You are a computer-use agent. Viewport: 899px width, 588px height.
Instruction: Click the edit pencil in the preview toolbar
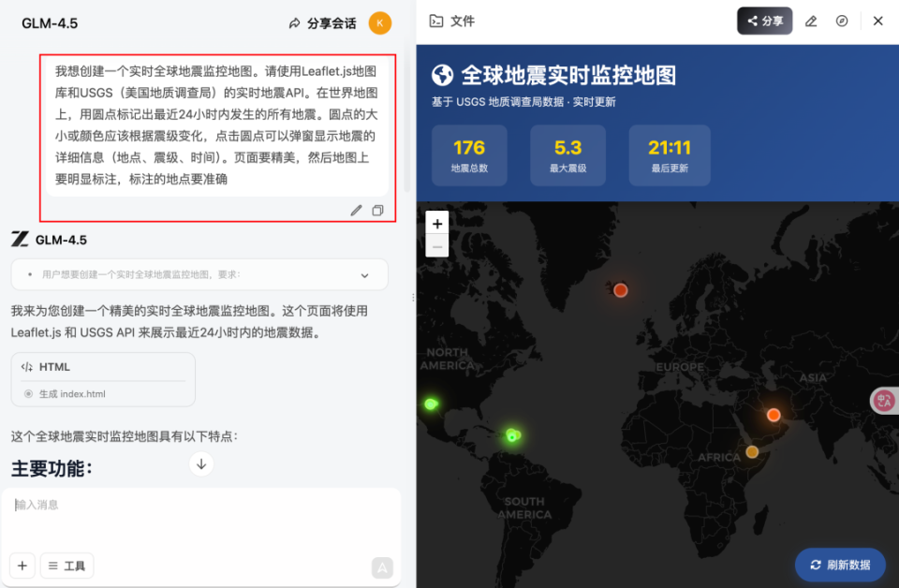pos(811,21)
